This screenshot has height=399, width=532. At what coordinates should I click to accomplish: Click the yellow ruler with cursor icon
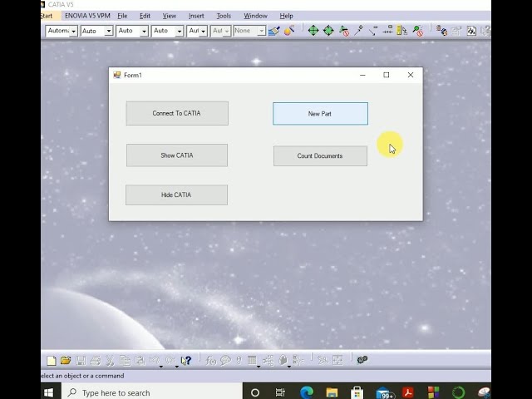(402, 31)
